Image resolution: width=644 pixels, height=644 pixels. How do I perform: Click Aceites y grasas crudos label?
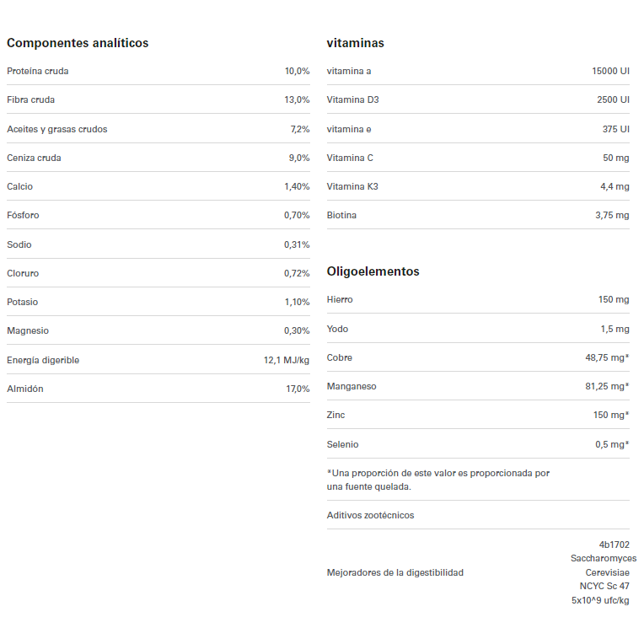[x=57, y=129]
